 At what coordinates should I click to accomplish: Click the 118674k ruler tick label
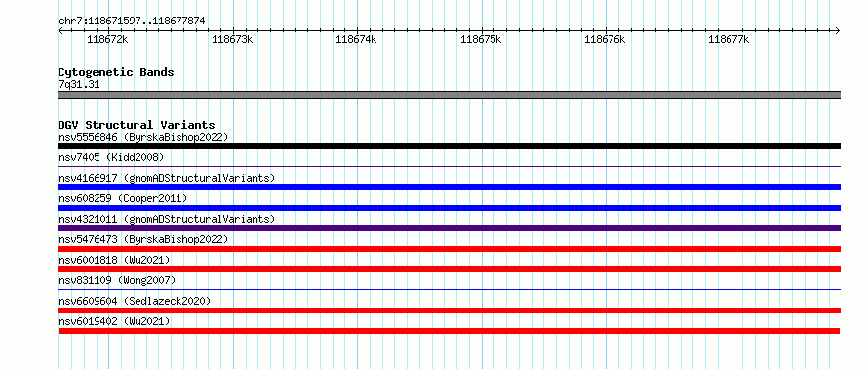pyautogui.click(x=357, y=39)
